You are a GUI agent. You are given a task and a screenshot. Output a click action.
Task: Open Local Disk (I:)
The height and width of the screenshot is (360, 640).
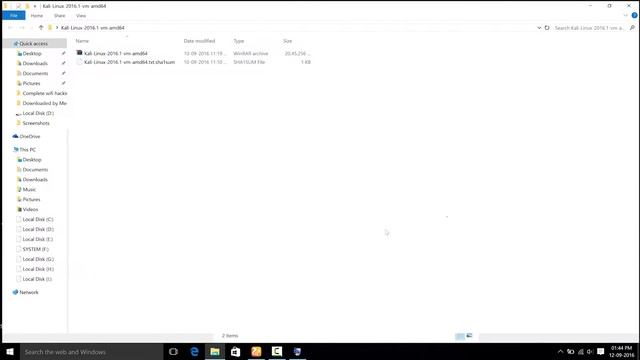pyautogui.click(x=37, y=279)
